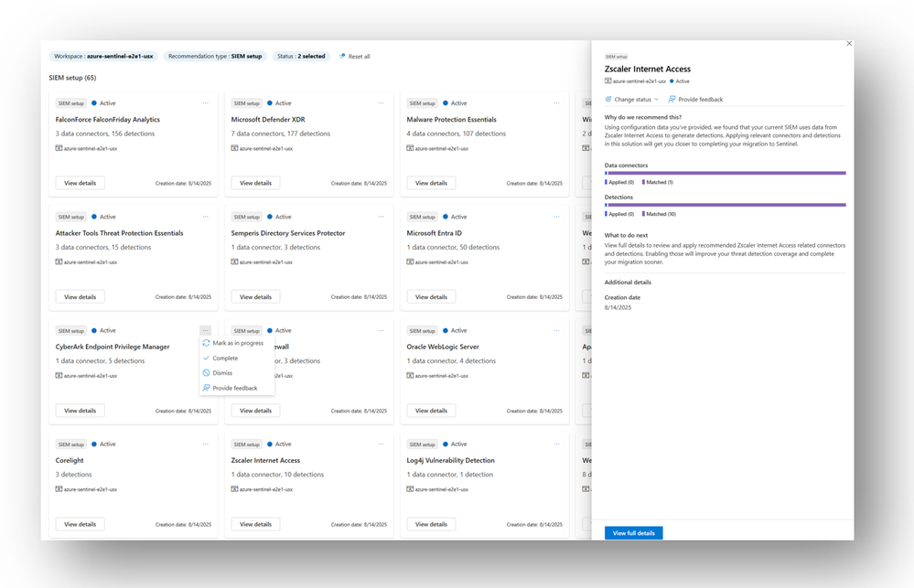Open the Recommendation type filter pill
The height and width of the screenshot is (588, 914).
(214, 57)
